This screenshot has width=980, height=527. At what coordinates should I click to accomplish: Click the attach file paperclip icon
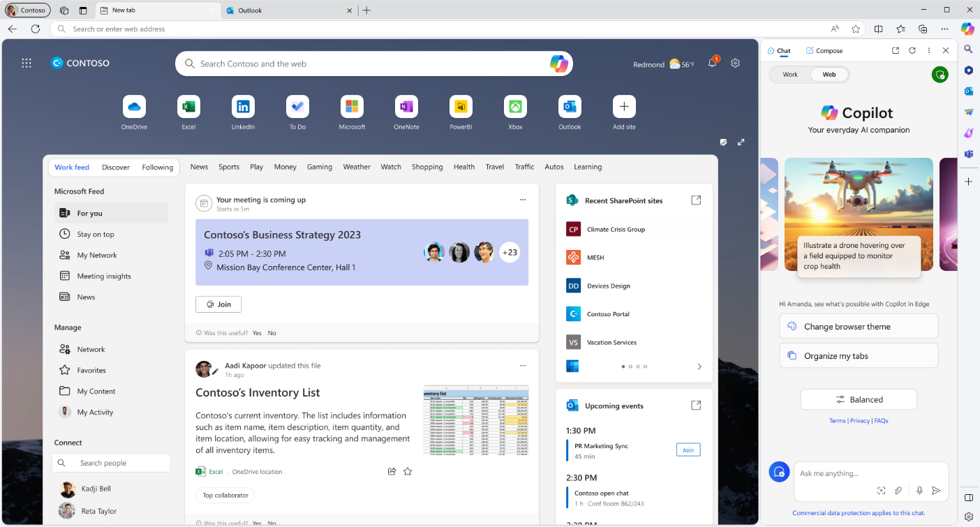(x=899, y=491)
